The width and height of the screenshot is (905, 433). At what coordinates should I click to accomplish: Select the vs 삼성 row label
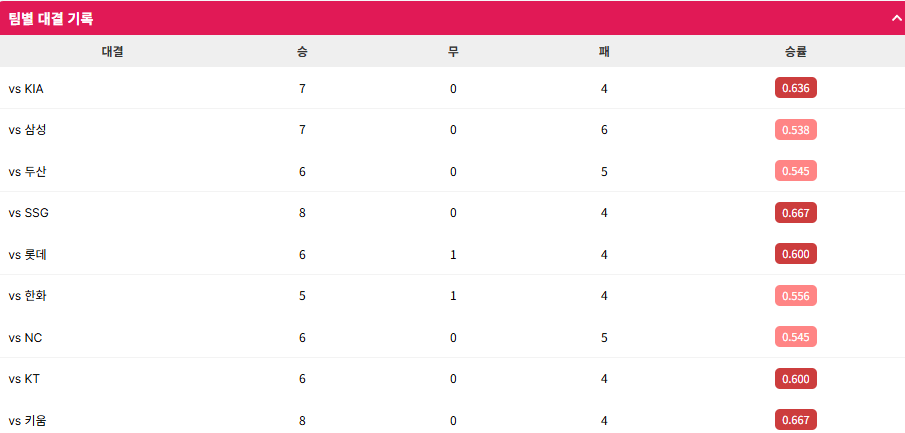click(x=27, y=130)
